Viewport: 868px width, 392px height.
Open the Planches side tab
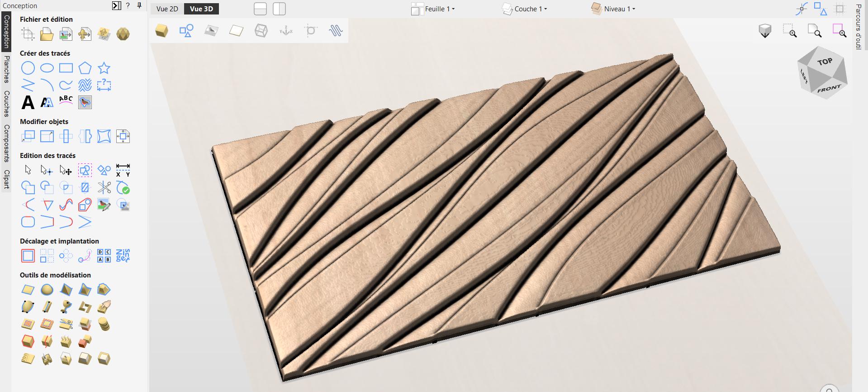pos(6,69)
